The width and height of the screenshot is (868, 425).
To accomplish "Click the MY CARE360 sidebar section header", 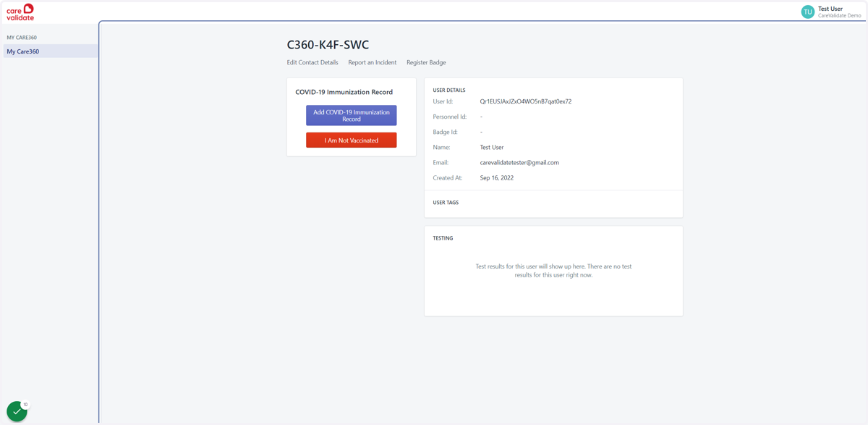I will 22,38.
